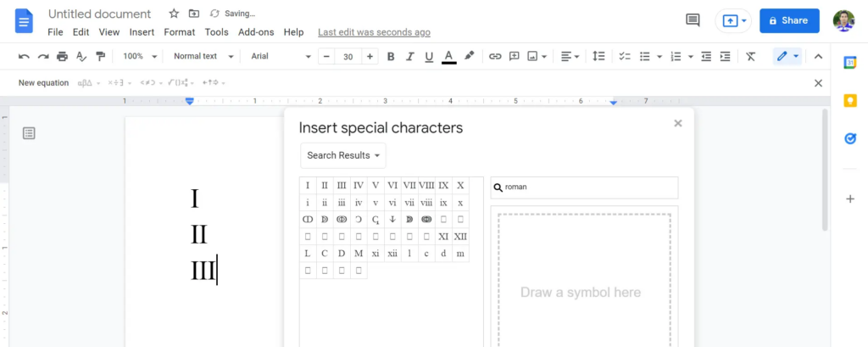Close the equation toolbar
The image size is (868, 347).
818,83
